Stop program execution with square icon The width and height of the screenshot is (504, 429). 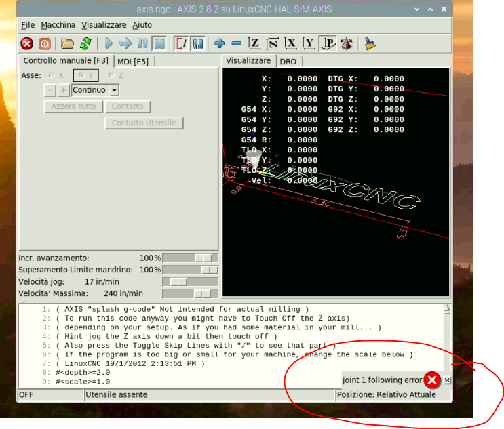click(159, 43)
